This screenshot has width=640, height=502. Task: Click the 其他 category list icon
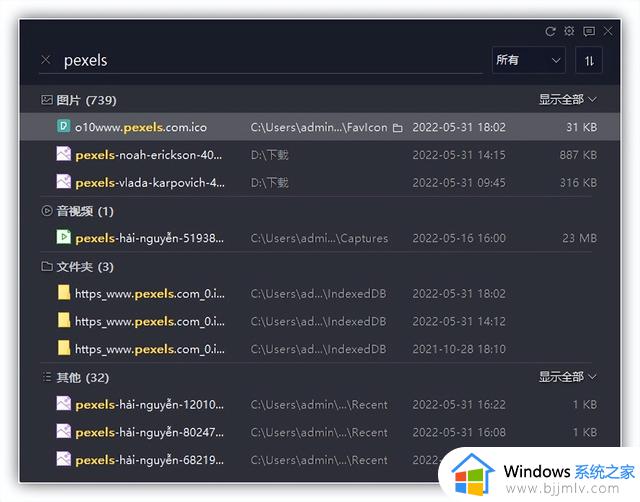47,377
